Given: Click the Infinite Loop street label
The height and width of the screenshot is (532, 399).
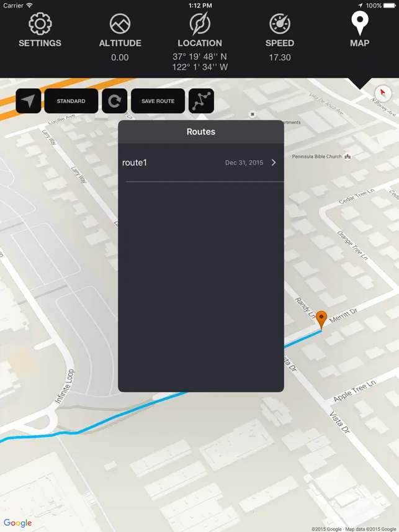Looking at the screenshot, I should click(x=65, y=386).
